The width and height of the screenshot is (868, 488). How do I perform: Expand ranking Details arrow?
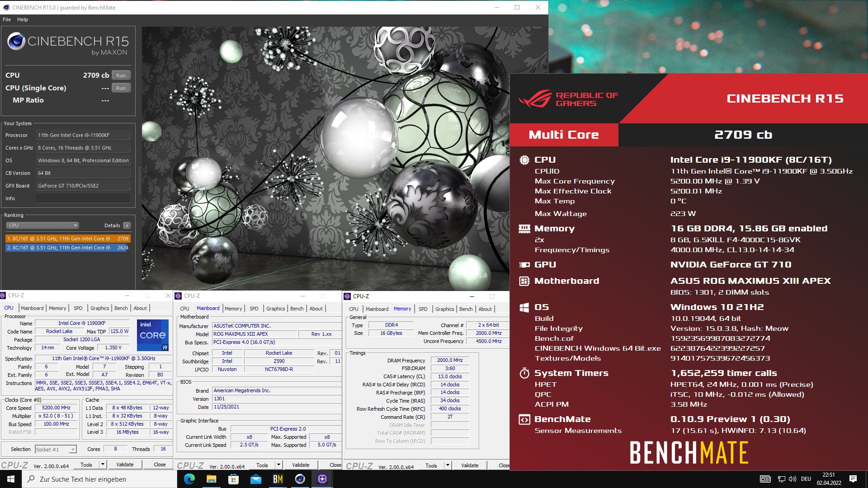point(127,225)
